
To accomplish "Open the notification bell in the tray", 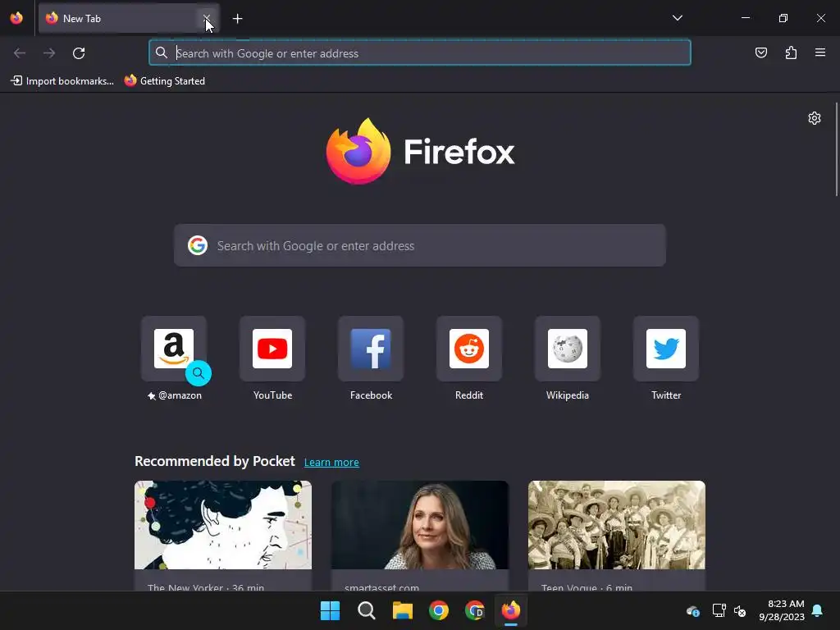I will pos(818,610).
